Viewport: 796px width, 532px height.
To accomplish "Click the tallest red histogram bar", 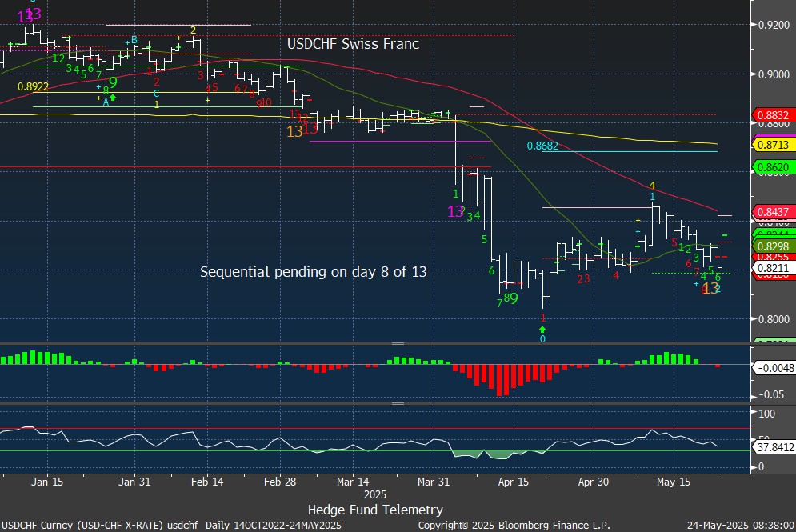I will [499, 380].
